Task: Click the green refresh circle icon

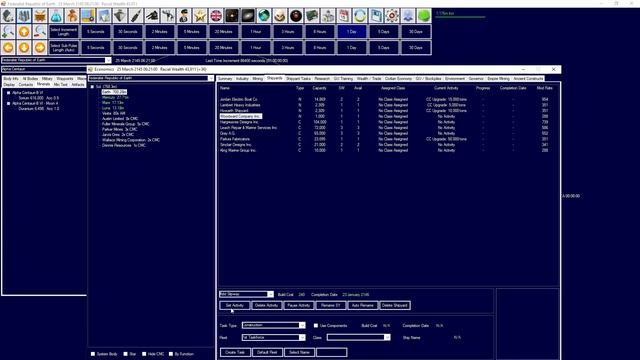Action: (360, 16)
